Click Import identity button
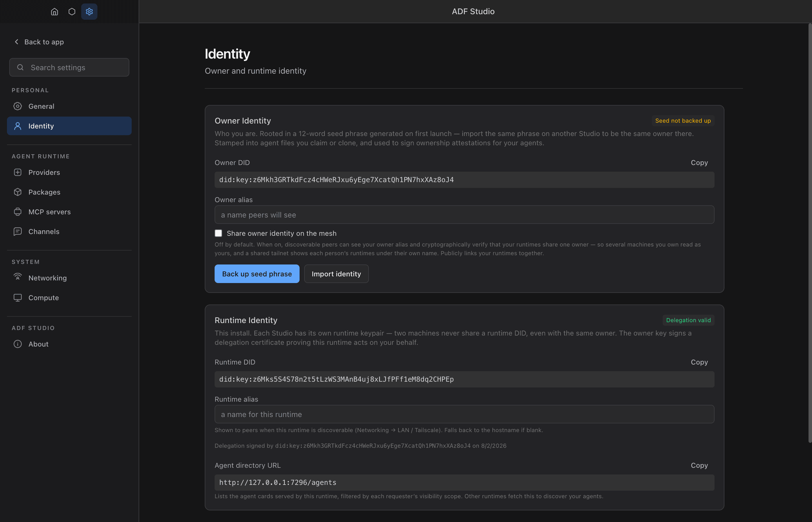The width and height of the screenshot is (812, 522). 336,274
